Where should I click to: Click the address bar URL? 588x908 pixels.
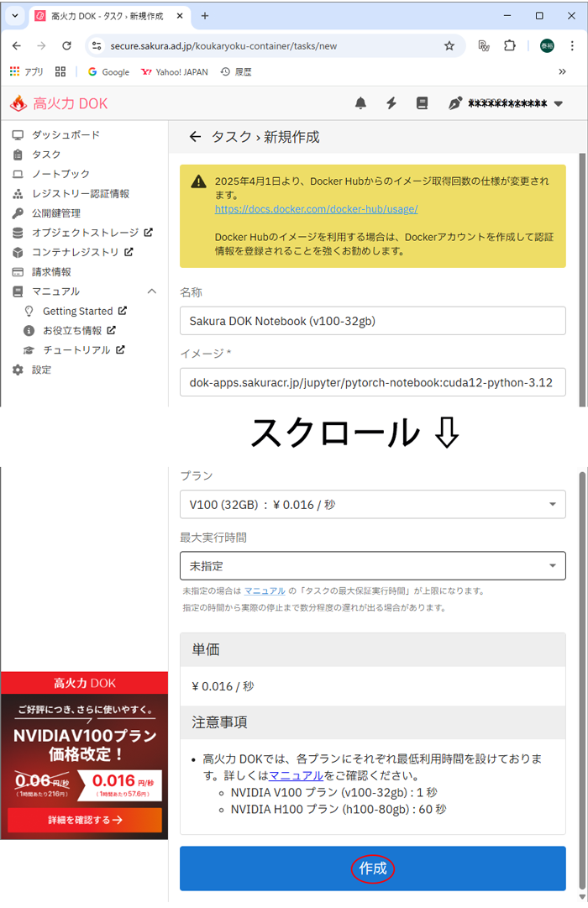(x=223, y=45)
